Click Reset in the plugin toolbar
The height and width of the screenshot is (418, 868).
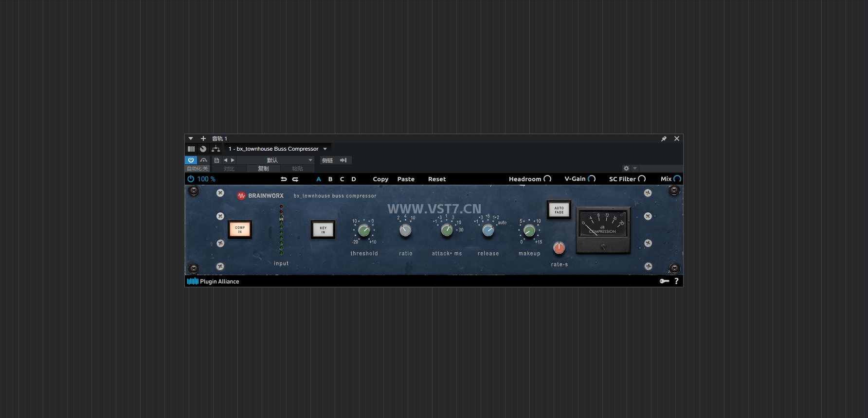click(437, 179)
